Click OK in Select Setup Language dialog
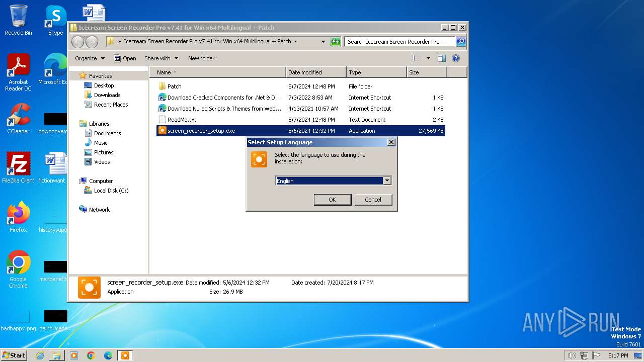 tap(332, 200)
